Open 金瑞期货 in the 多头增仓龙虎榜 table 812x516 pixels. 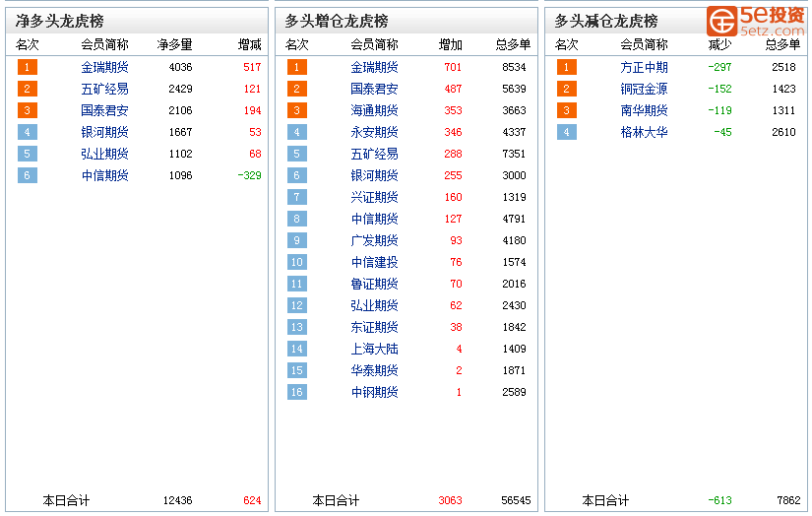click(374, 67)
